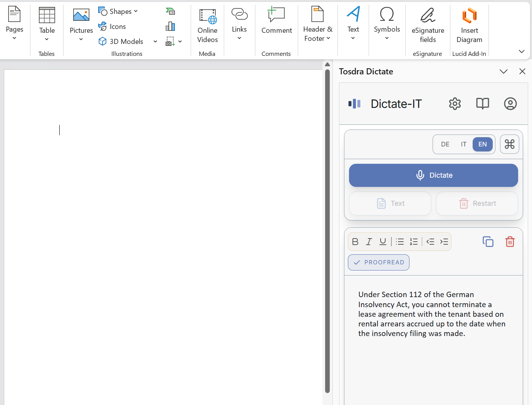Click the Restart button
This screenshot has width=532, height=405.
click(477, 203)
